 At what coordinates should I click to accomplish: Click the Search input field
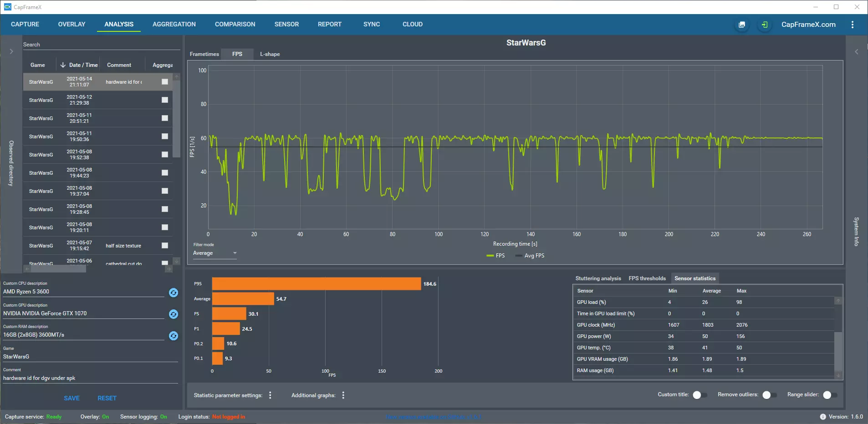[x=100, y=45]
